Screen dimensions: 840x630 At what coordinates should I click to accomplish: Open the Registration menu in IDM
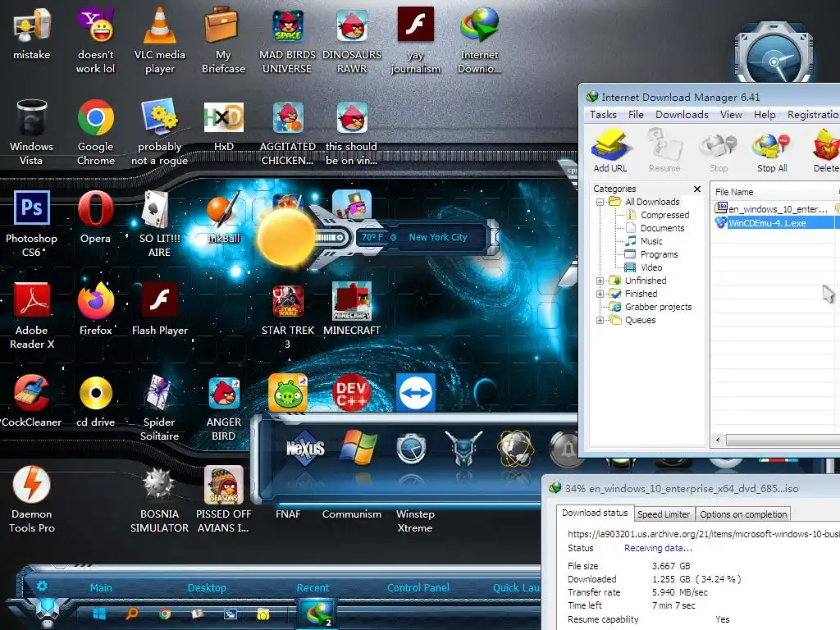[x=813, y=115]
